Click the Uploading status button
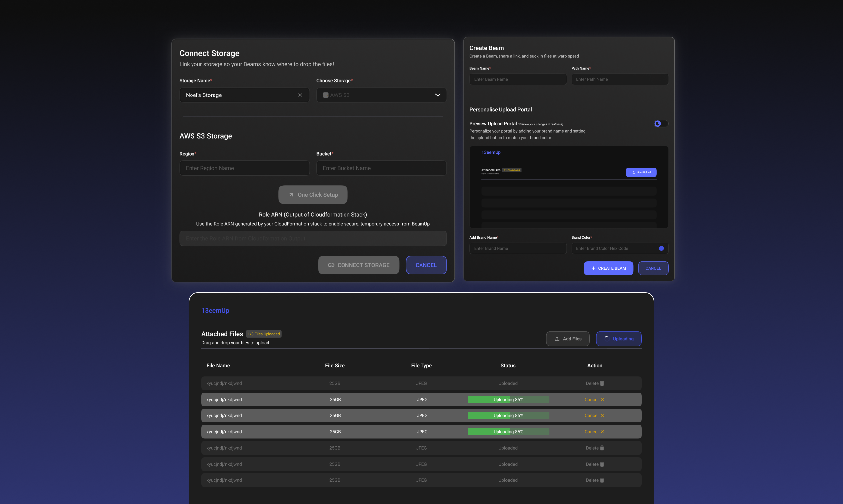843x504 pixels. point(619,339)
